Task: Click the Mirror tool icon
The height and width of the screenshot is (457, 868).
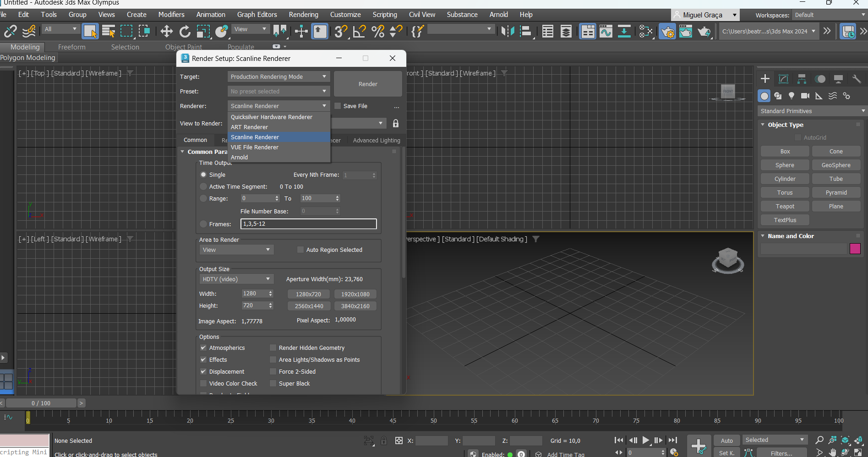Action: click(508, 31)
